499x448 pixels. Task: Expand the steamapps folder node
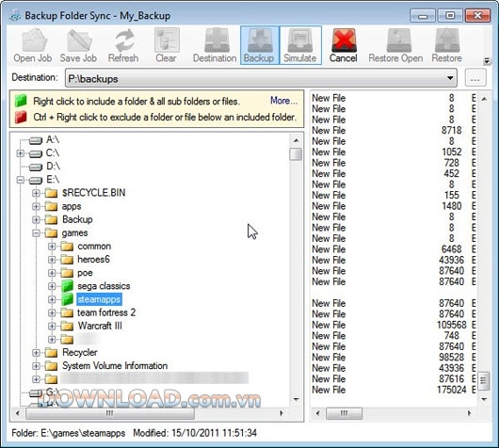[x=52, y=299]
